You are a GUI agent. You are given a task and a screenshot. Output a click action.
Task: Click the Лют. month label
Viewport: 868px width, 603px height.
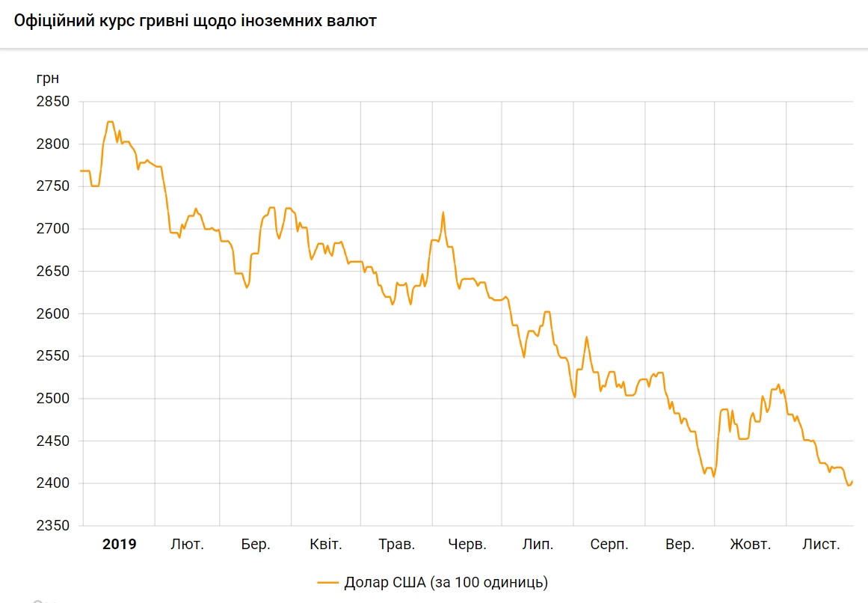tap(187, 545)
